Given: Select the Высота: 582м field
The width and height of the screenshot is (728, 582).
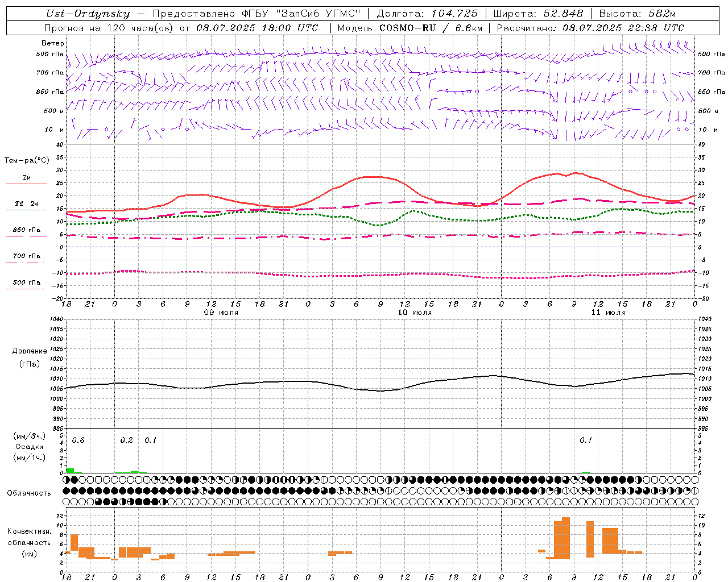Looking at the screenshot, I should tap(638, 14).
